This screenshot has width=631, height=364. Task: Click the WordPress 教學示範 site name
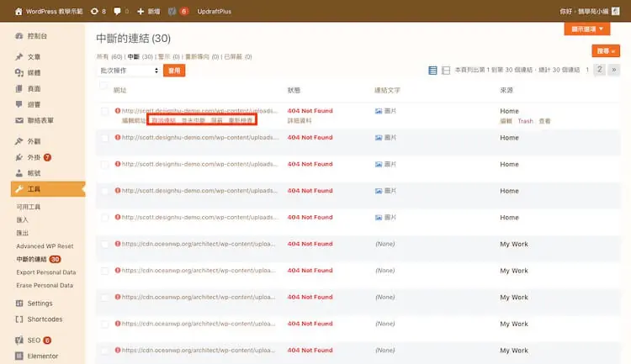coord(55,11)
